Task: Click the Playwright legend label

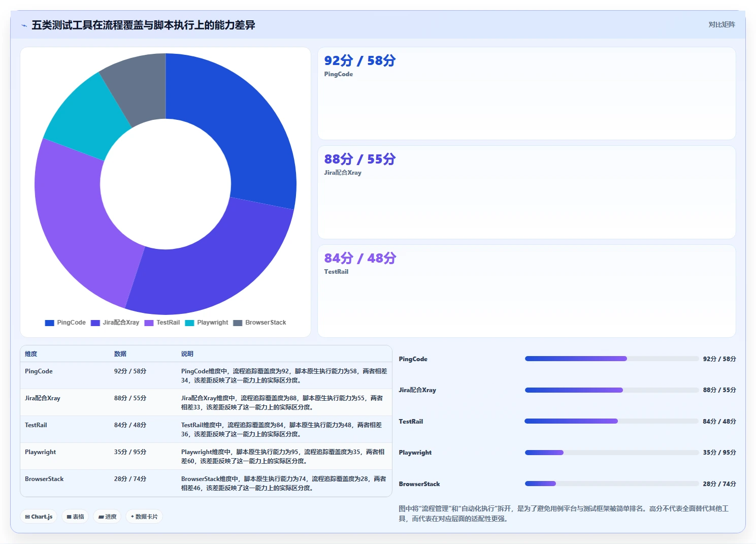Action: 213,323
